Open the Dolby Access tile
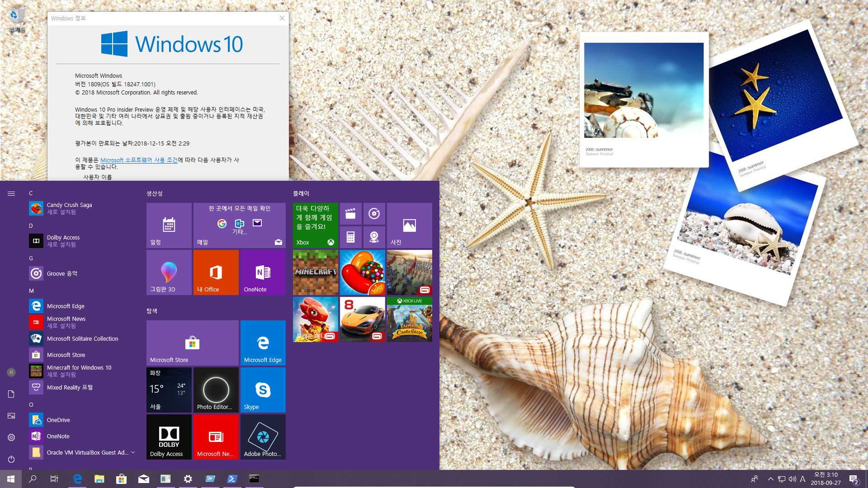 169,437
